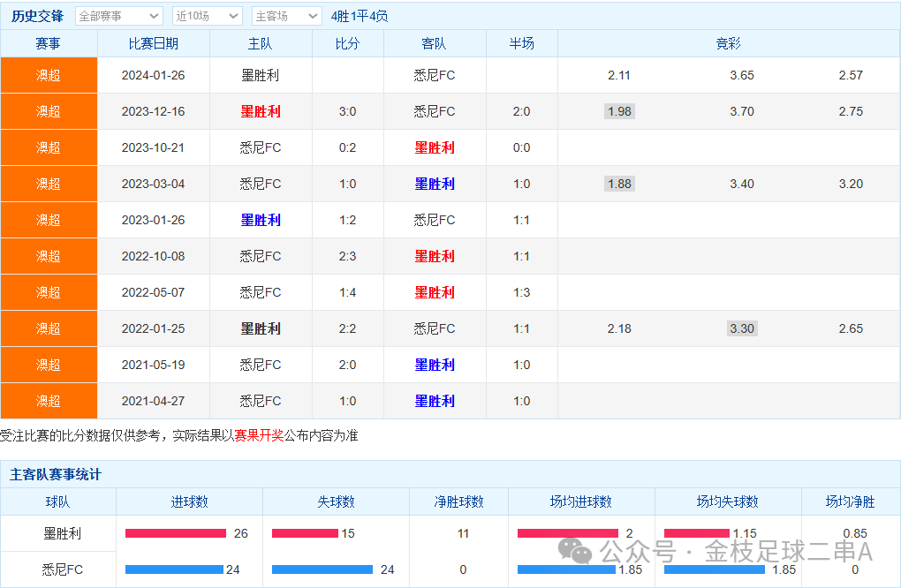This screenshot has width=901, height=588.
Task: Click the 1:3 half-time score on 2022-05-07 row
Action: point(522,292)
